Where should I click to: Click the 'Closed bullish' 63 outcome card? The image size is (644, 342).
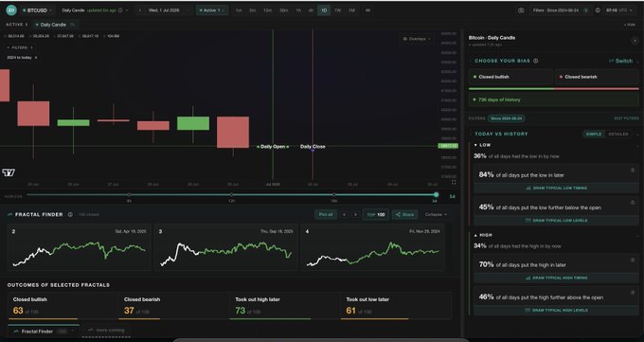pos(63,306)
